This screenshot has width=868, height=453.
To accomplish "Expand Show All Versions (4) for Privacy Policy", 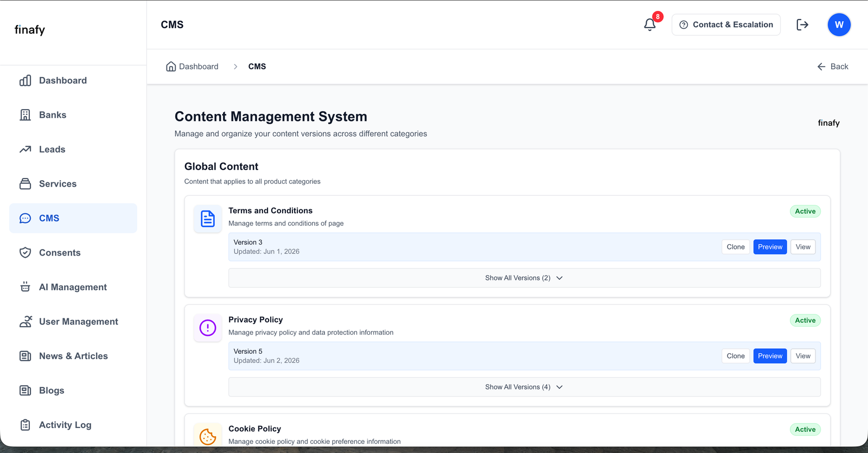I will click(524, 387).
